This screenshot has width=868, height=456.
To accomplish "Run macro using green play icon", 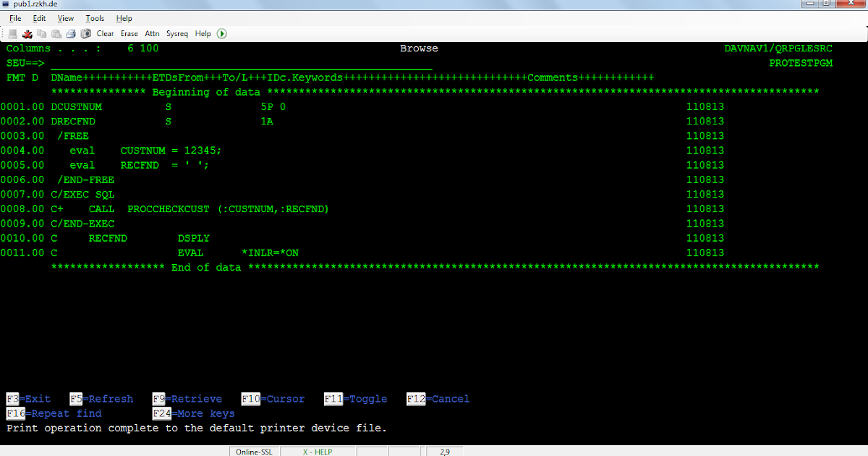I will [221, 33].
